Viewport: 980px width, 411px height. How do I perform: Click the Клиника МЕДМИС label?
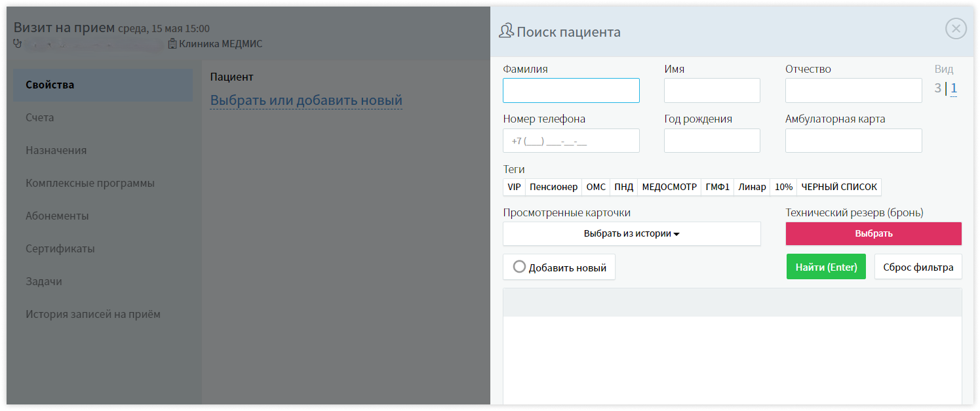220,44
